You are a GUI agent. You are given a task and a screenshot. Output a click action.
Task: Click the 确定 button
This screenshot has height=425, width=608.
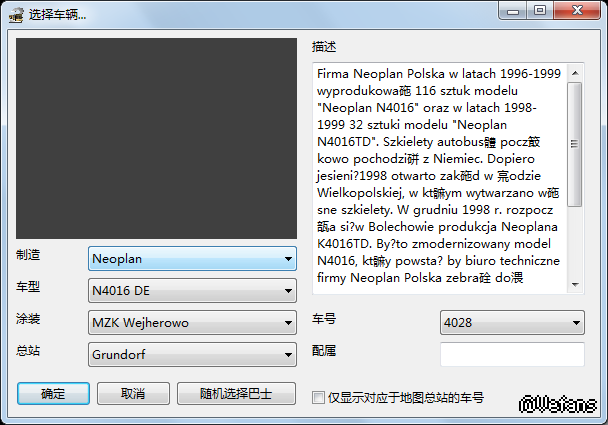53,394
